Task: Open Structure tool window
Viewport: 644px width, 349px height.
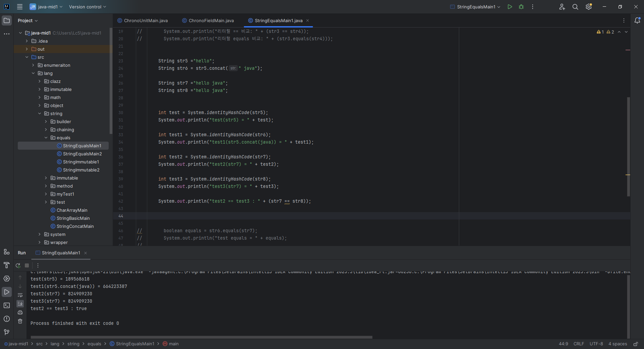Action: pos(7,252)
